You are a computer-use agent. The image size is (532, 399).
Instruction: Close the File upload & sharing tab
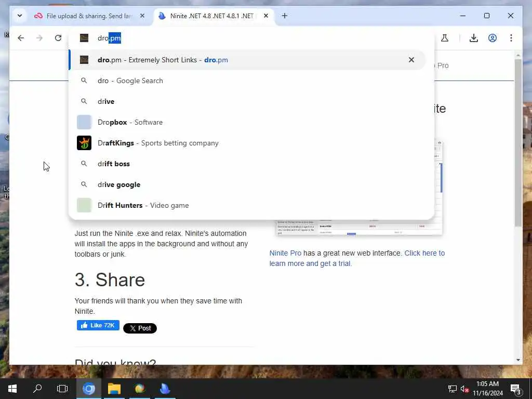pos(142,16)
